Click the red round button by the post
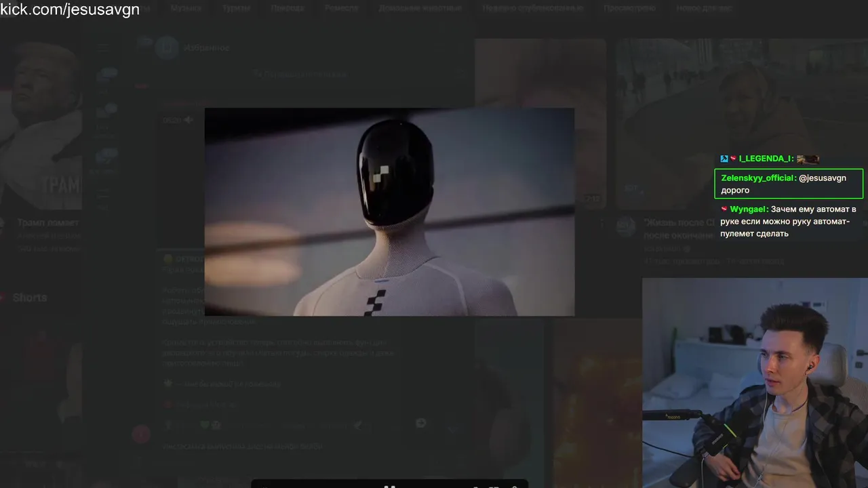The height and width of the screenshot is (488, 868). click(x=141, y=434)
